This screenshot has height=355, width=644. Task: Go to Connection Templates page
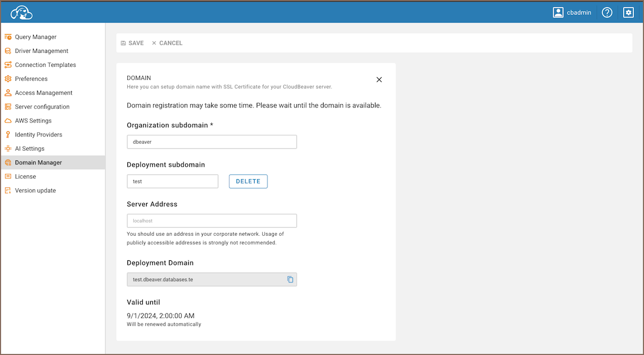[x=45, y=65]
